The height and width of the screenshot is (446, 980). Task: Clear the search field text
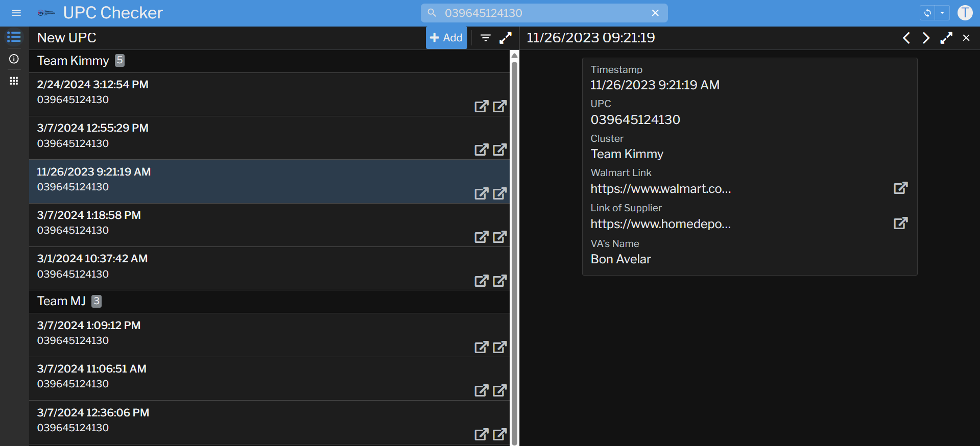655,13
